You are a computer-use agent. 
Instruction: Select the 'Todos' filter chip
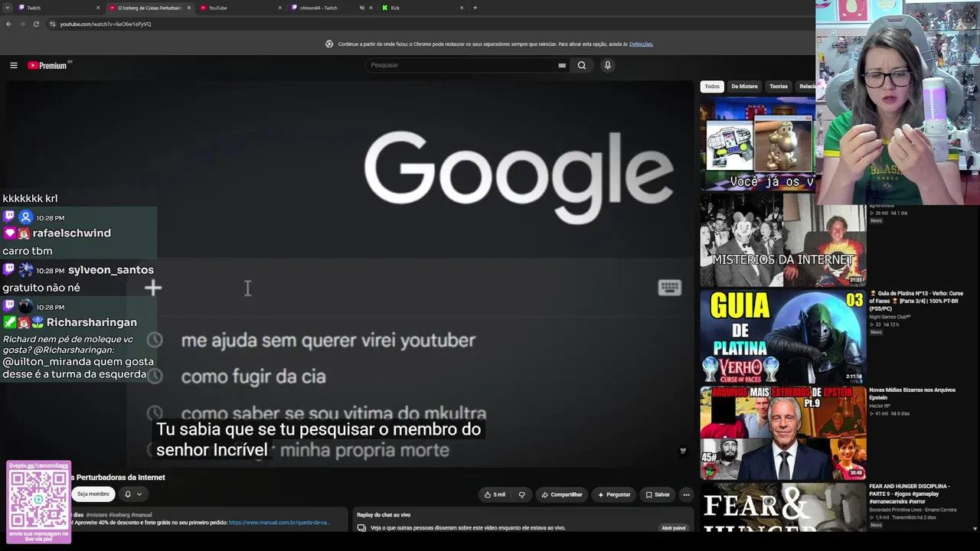[x=712, y=86]
